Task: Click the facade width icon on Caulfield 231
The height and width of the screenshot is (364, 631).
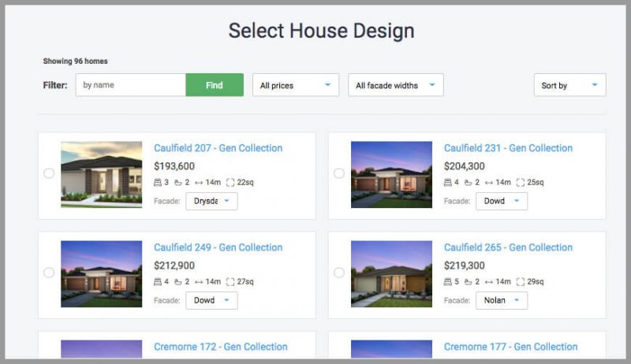Action: point(489,183)
